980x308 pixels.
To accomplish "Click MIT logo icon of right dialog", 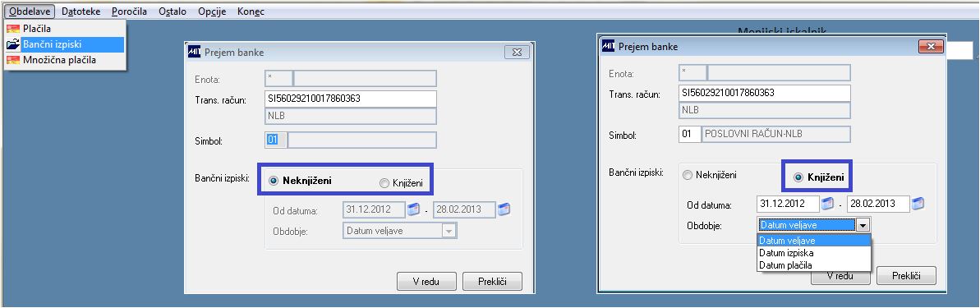I will [x=608, y=47].
